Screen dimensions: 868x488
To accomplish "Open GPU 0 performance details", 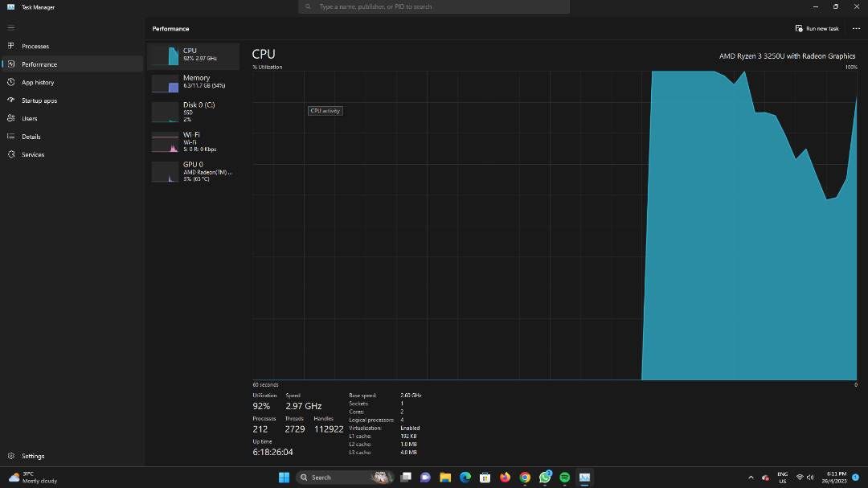I will (194, 171).
